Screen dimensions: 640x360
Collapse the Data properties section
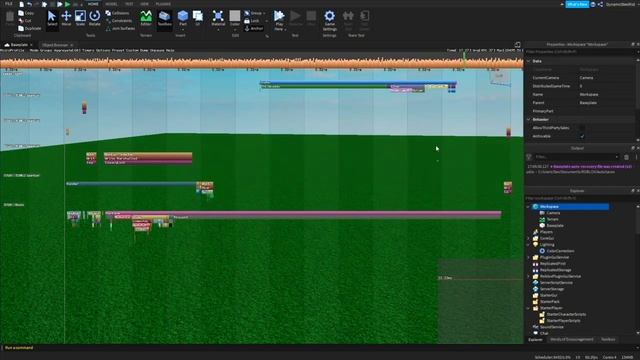[529, 61]
